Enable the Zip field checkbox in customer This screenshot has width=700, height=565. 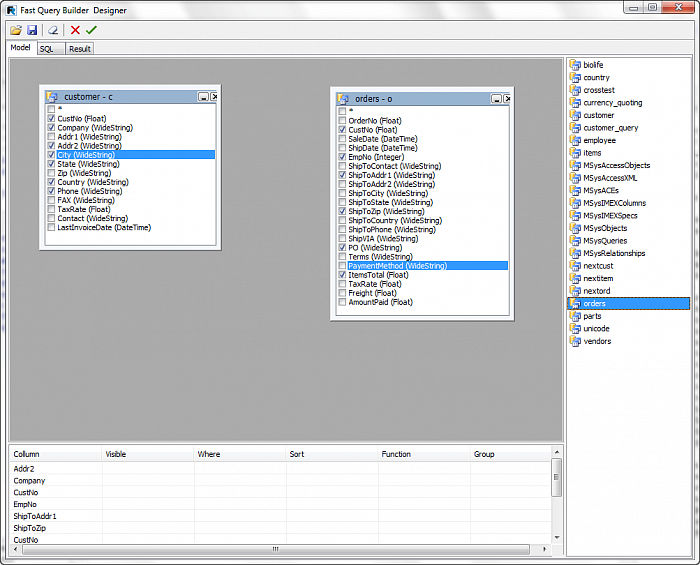pos(51,173)
